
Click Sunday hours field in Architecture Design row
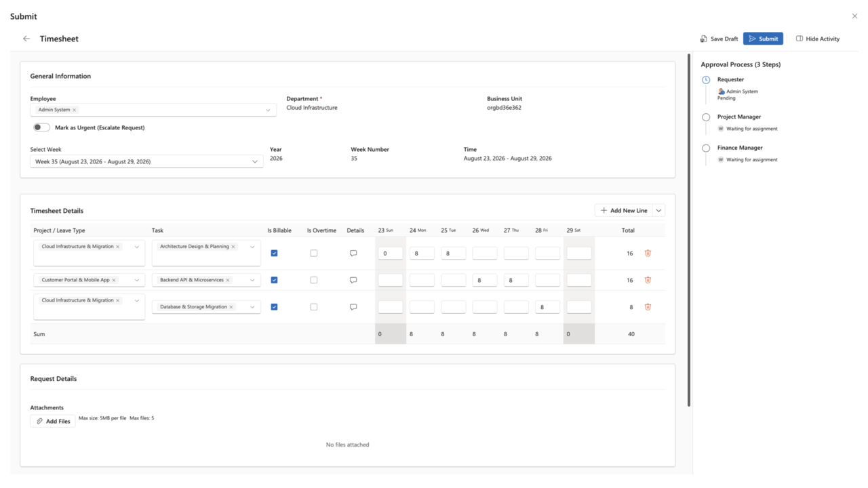coord(391,253)
